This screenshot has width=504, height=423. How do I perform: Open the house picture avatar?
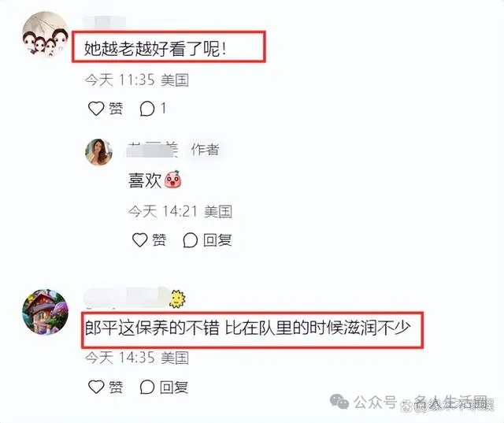pyautogui.click(x=45, y=312)
